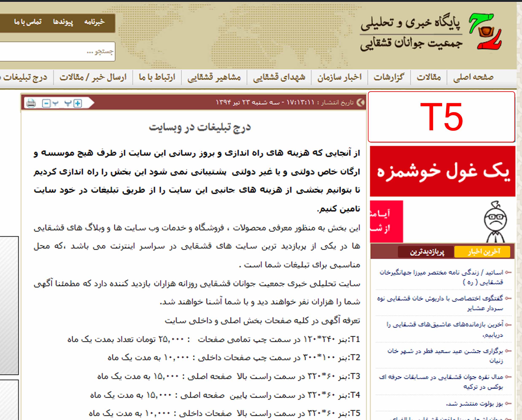
Task: Click the printer icon in article toolbar
Action: click(31, 103)
